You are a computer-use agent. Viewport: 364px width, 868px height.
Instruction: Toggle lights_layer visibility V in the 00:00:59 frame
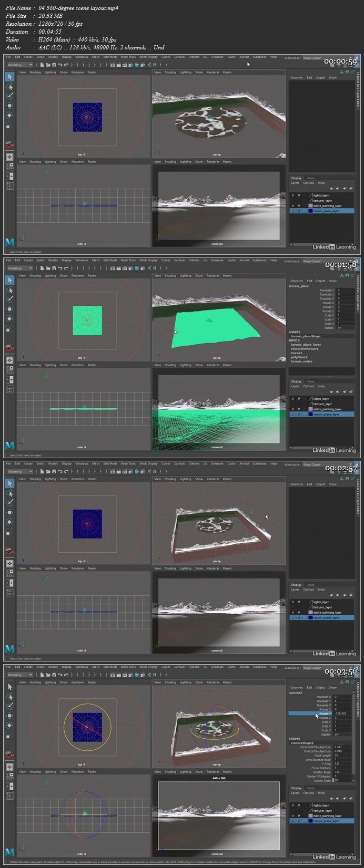293,195
